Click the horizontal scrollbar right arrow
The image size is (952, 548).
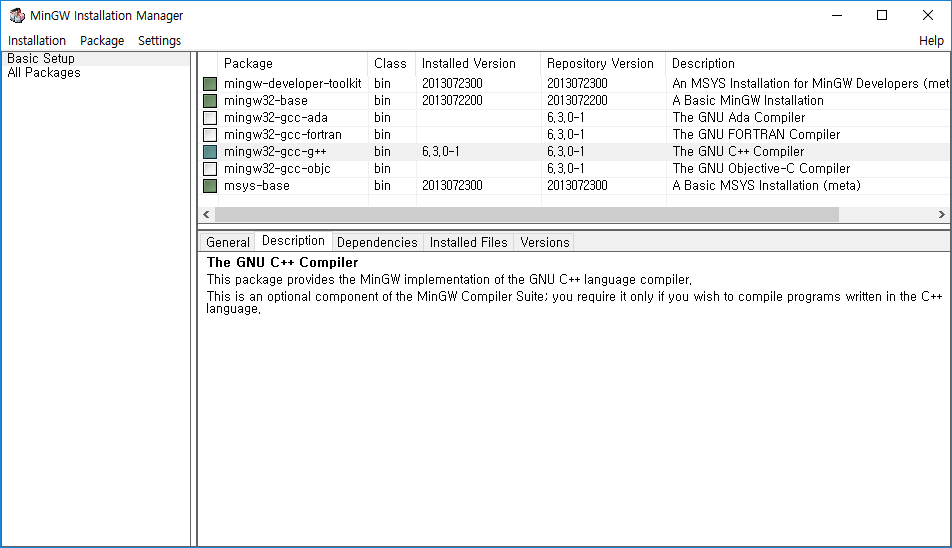click(942, 214)
